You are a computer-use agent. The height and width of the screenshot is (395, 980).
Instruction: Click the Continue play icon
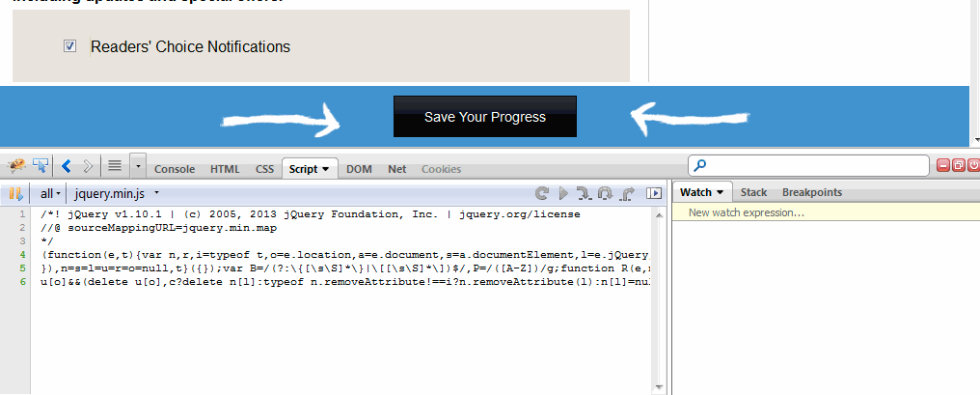click(563, 193)
